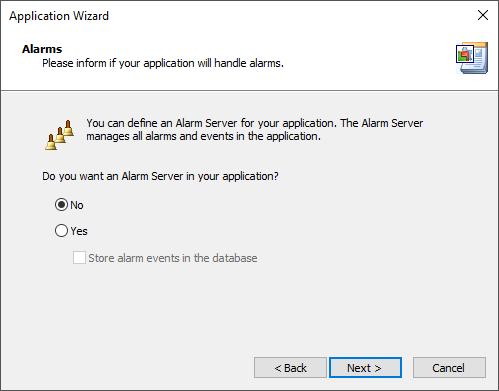
Task: Click the golden alarm bells icon
Action: coord(60,135)
